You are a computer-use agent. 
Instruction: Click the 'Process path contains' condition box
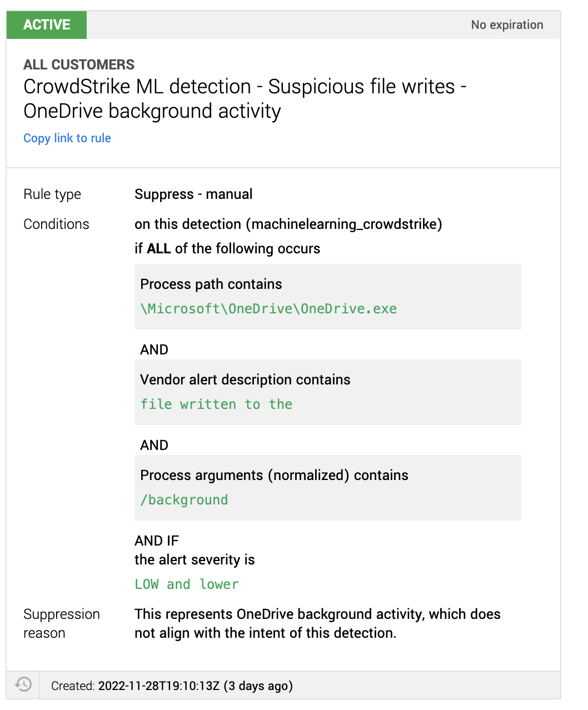tap(328, 297)
